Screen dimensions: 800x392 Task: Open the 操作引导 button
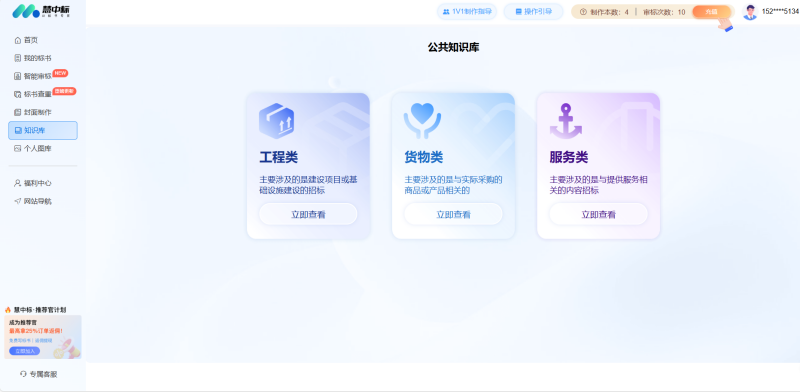534,12
